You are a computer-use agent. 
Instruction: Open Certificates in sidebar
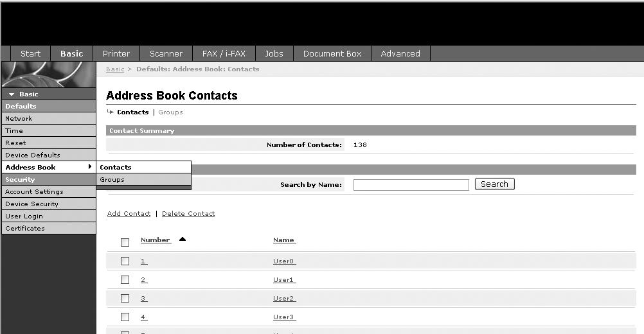(x=48, y=229)
